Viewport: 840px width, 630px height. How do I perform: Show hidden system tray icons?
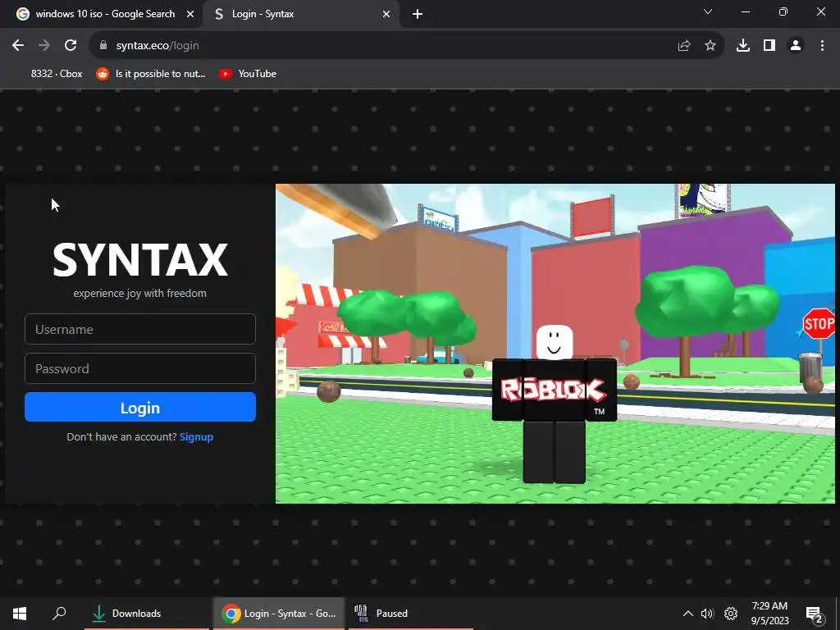688,614
